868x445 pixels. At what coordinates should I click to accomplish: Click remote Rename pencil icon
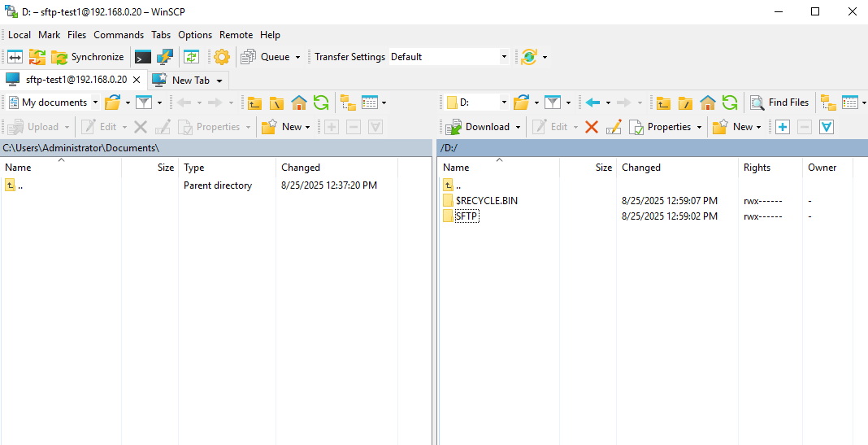coord(614,127)
